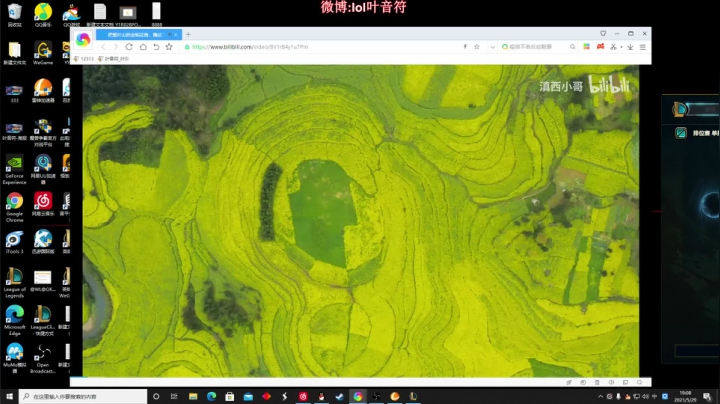Viewport: 720px width, 404px height.
Task: Open the Windows Start menu
Action: pos(9,396)
